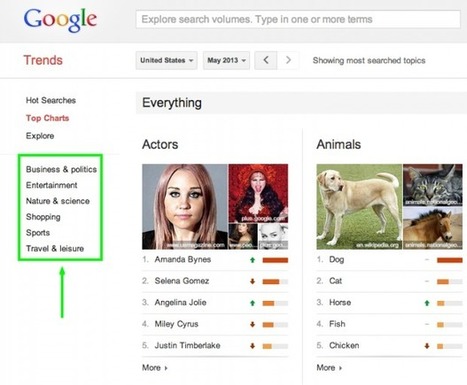
Task: Select Sports category
Action: click(x=38, y=233)
